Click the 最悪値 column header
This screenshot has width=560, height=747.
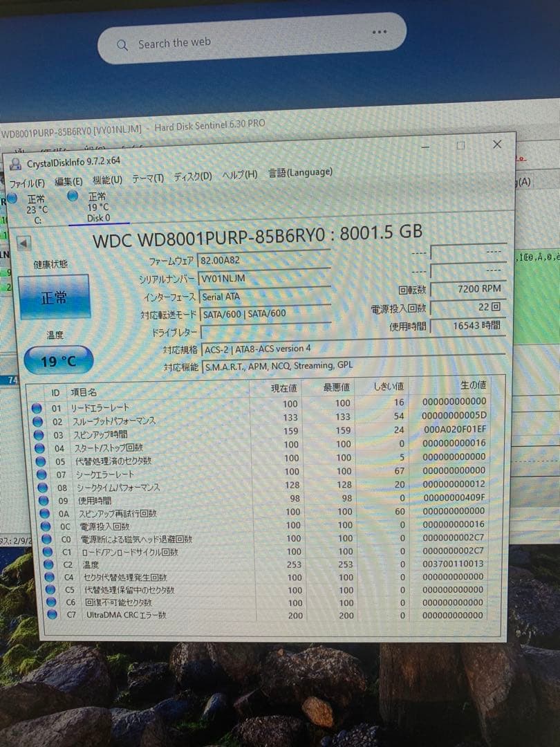[336, 387]
